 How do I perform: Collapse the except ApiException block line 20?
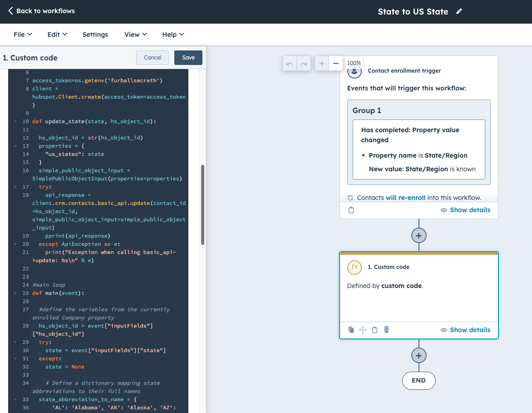click(15, 244)
